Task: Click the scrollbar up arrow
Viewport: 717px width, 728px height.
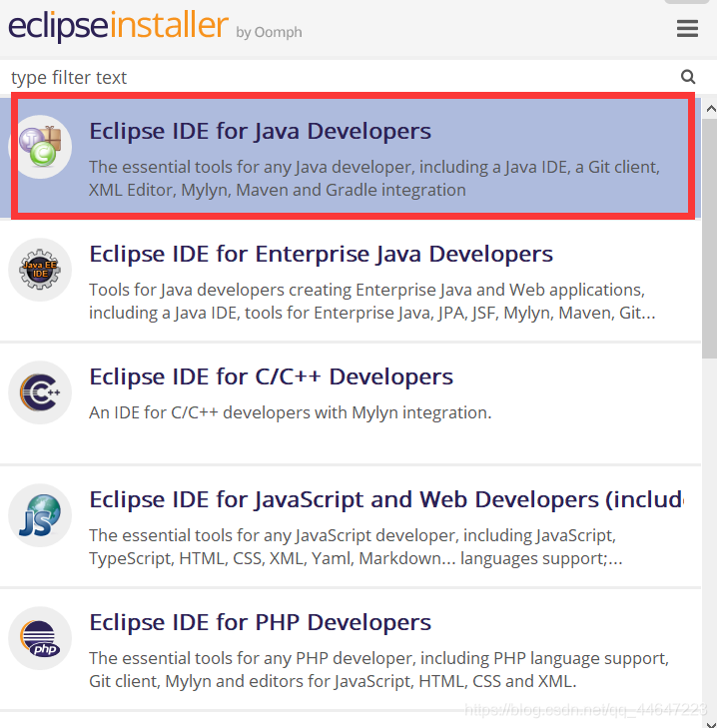Action: tap(710, 109)
